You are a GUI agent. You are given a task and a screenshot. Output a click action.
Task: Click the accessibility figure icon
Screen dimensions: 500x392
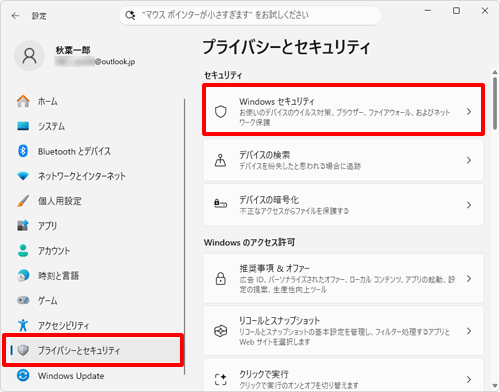click(x=23, y=325)
